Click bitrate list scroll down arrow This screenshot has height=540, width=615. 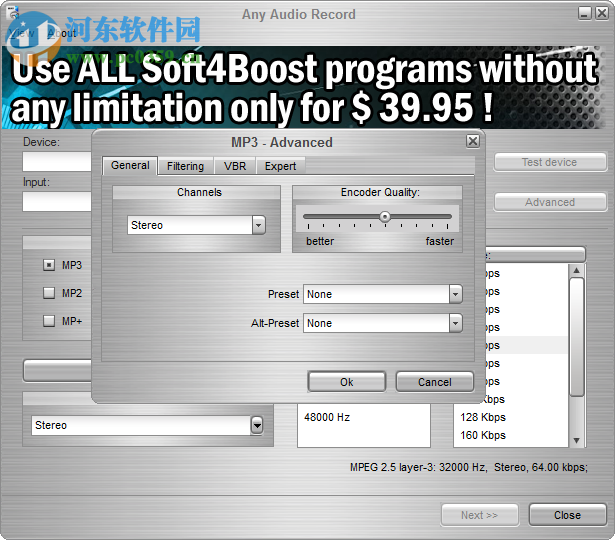pyautogui.click(x=577, y=440)
